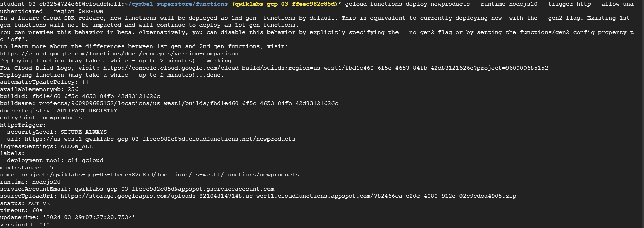
Task: Click the yellow project ID in prompt
Action: pyautogui.click(x=284, y=4)
